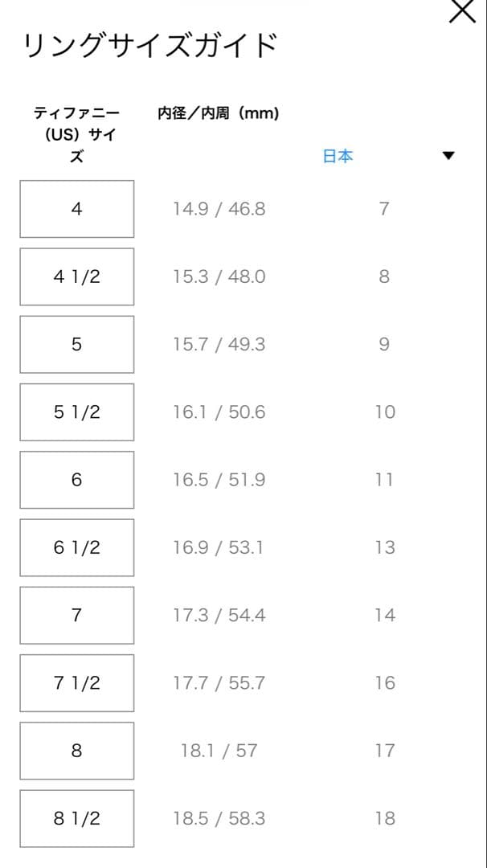
Task: Pick US ring size 8 1/2
Action: tap(77, 818)
